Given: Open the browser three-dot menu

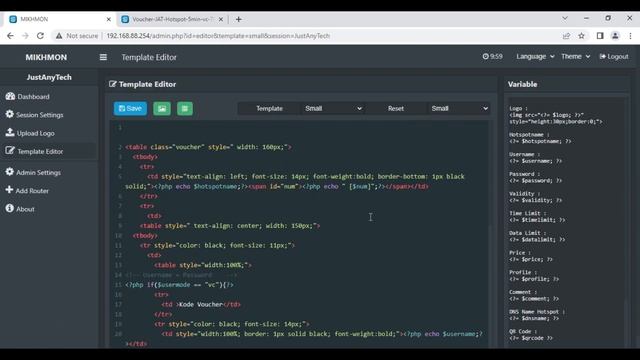Looking at the screenshot, I should pos(631,36).
